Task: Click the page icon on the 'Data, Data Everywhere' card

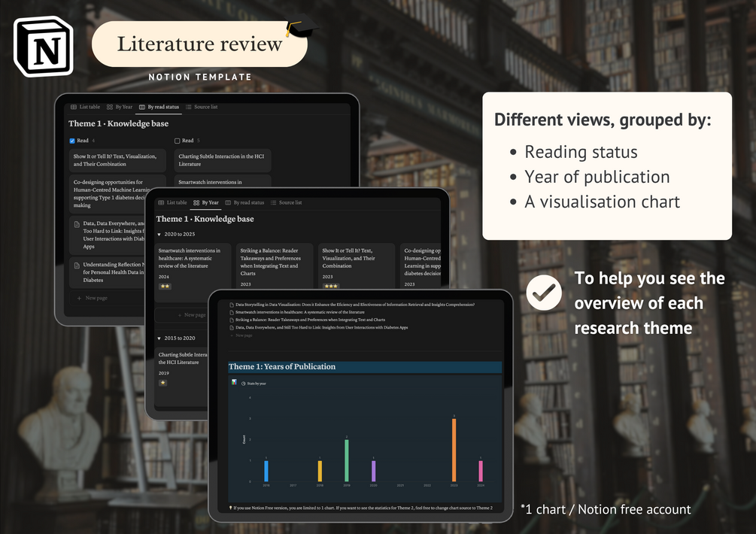Action: tap(77, 224)
